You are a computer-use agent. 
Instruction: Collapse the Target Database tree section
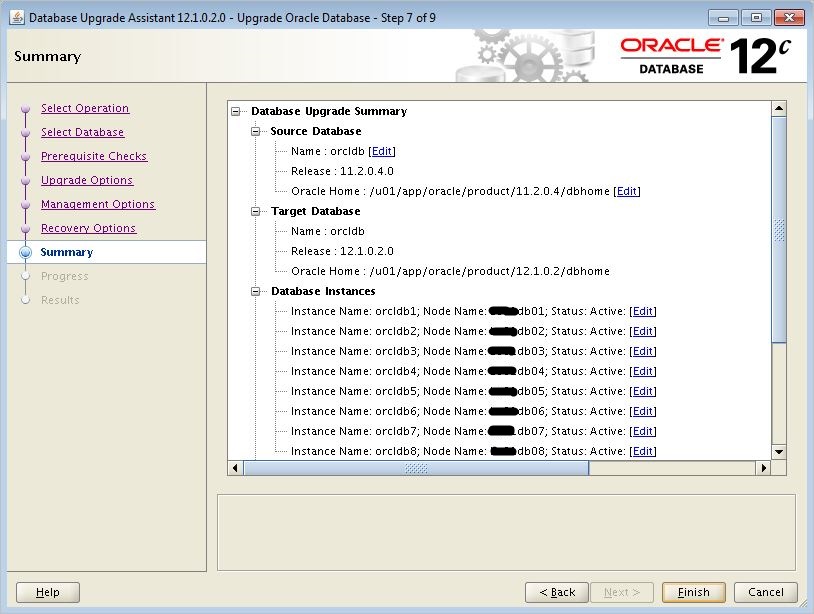[x=255, y=211]
